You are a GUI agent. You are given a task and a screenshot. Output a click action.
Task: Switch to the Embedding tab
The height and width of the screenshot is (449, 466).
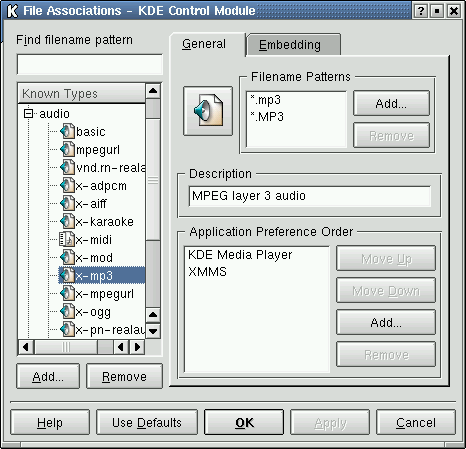[x=294, y=44]
